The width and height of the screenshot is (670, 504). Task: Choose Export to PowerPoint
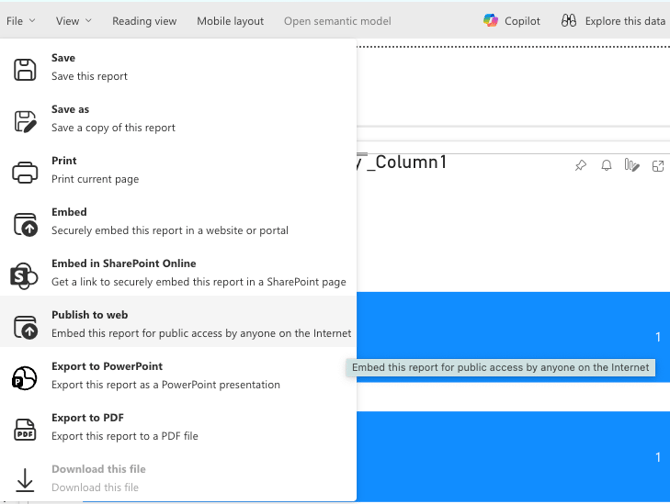[x=178, y=375]
